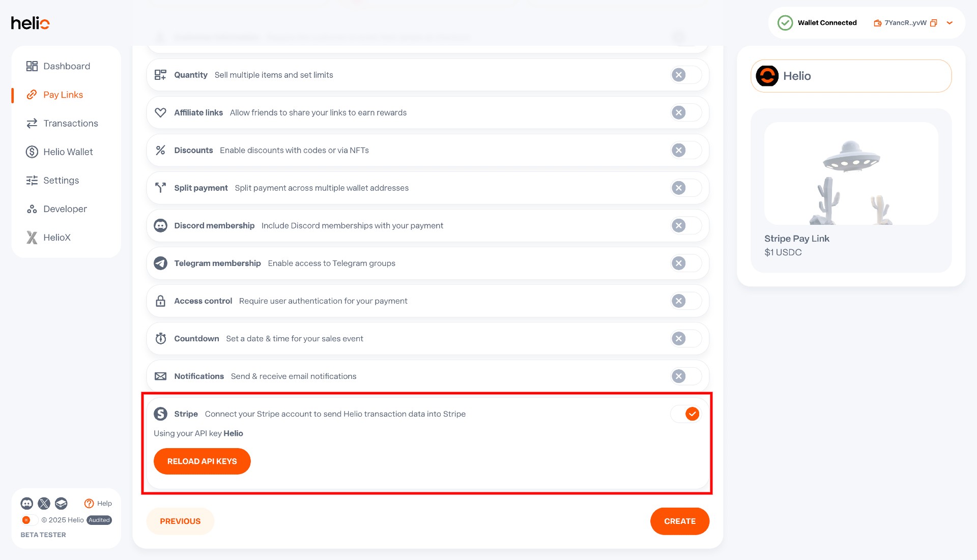
Task: Click the Helio name field in preview
Action: pyautogui.click(x=851, y=76)
